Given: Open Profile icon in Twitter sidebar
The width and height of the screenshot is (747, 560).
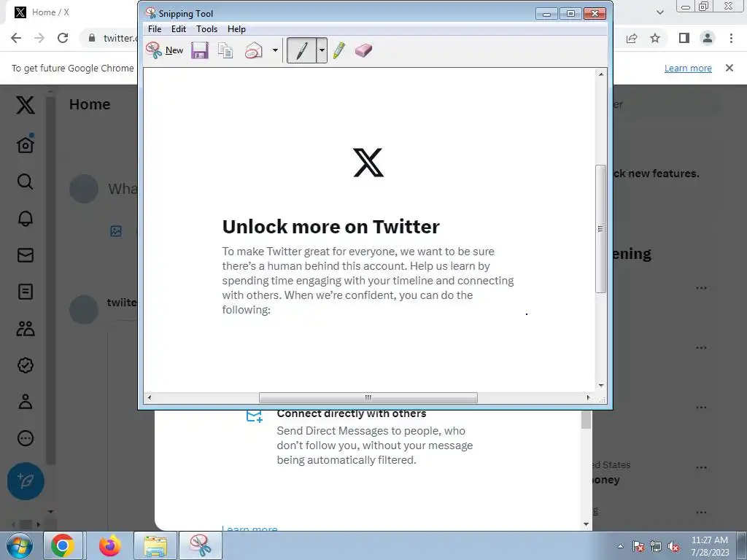Looking at the screenshot, I should point(26,402).
